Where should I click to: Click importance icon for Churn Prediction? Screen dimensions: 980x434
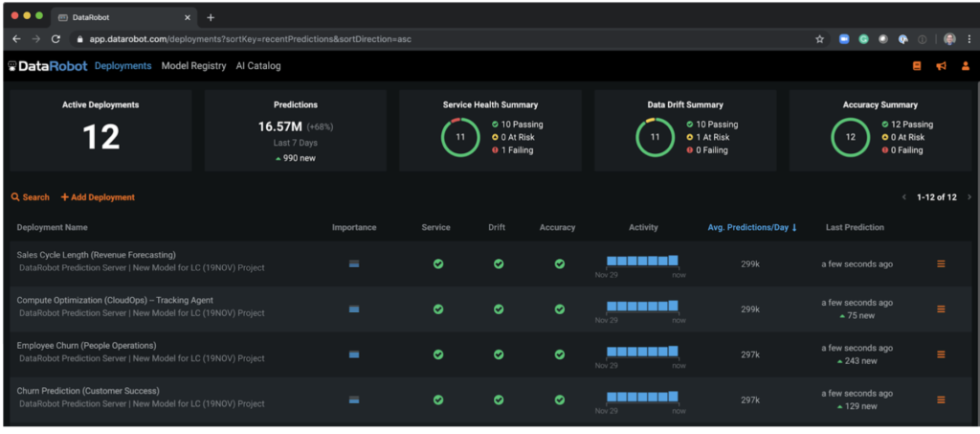point(354,400)
